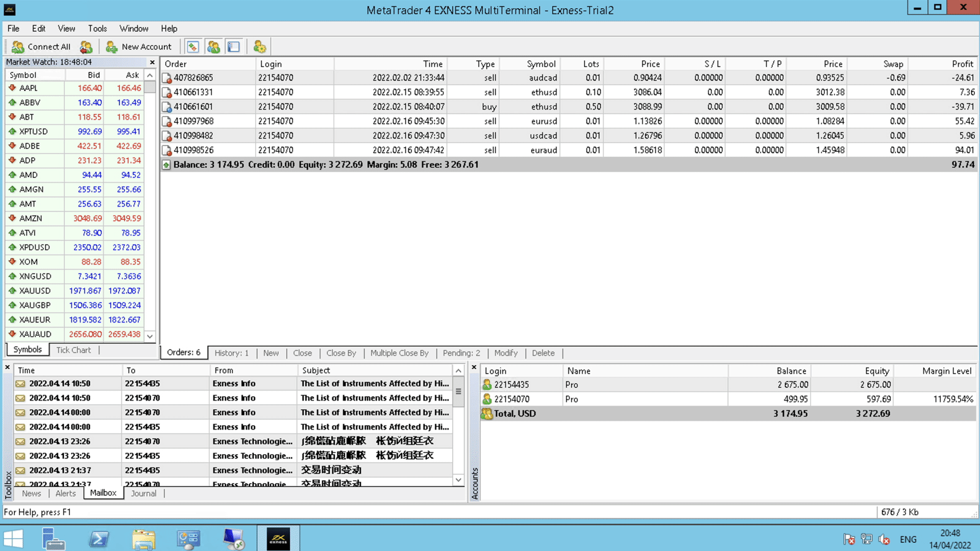The image size is (980, 551).
Task: Click order icon for 407826865
Action: 166,78
